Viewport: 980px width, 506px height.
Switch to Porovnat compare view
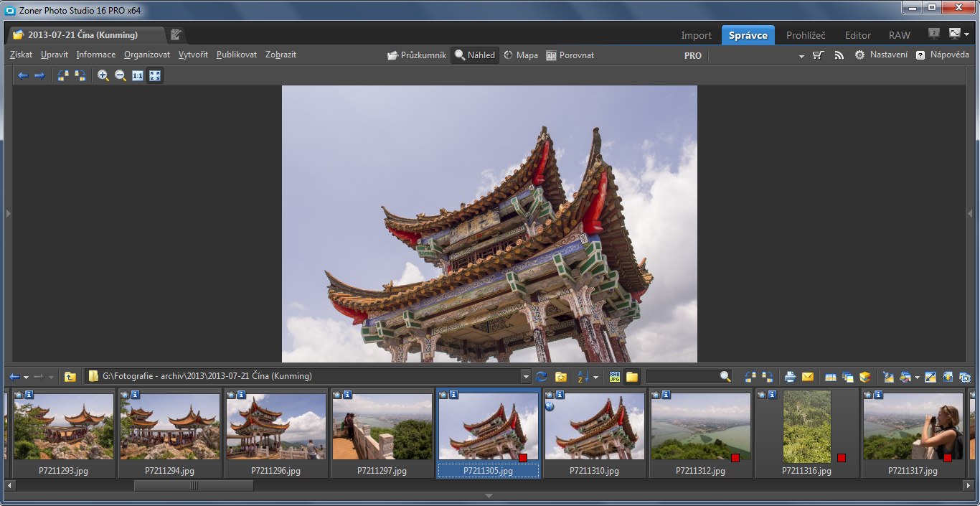pyautogui.click(x=570, y=55)
